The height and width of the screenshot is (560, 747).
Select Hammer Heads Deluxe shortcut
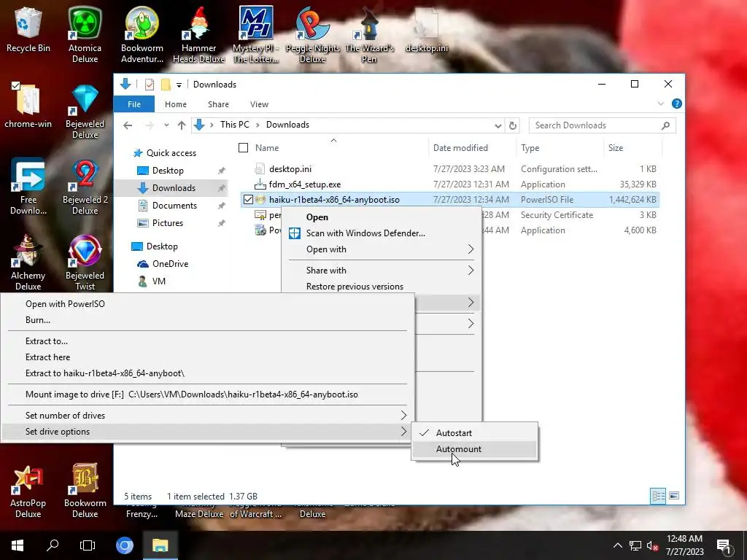tap(198, 34)
